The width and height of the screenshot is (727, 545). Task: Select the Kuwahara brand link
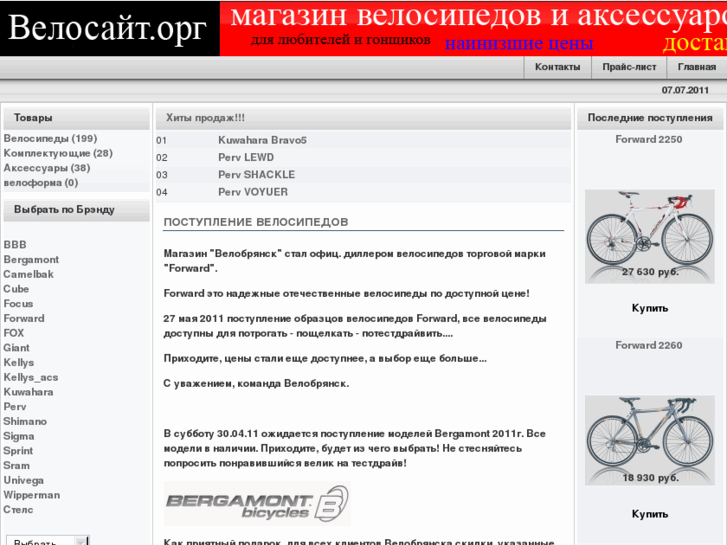pyautogui.click(x=28, y=392)
